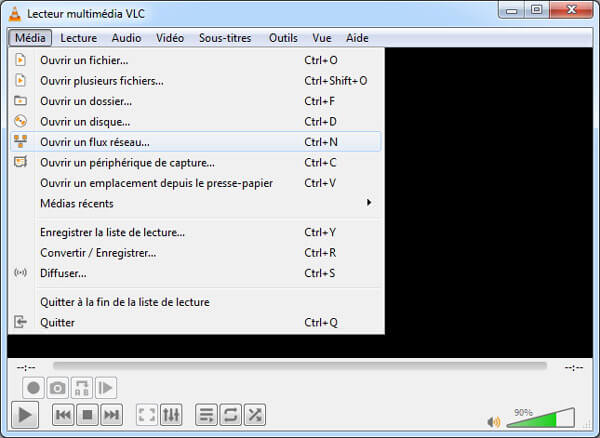Show the playlist view

point(207,415)
